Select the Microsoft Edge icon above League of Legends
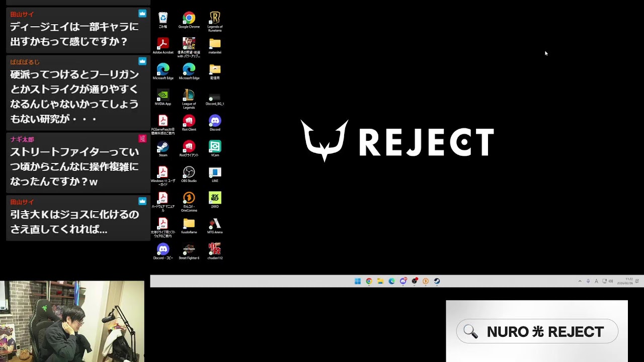The image size is (644, 362). (189, 71)
